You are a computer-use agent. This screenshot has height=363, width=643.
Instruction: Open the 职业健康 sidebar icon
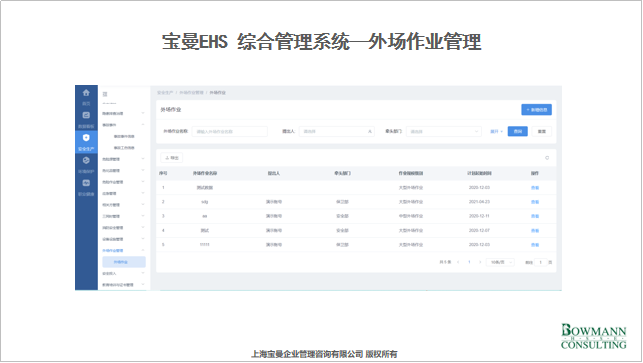(x=86, y=183)
